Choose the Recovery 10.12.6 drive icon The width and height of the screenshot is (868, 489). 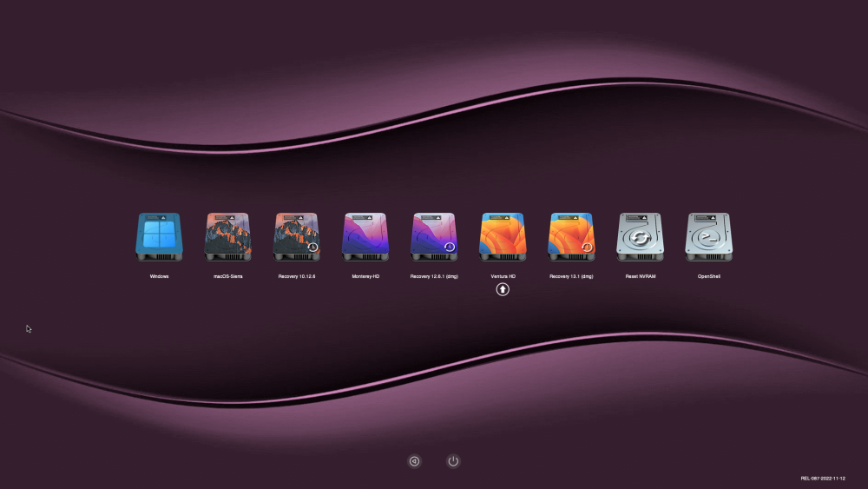[x=297, y=237]
